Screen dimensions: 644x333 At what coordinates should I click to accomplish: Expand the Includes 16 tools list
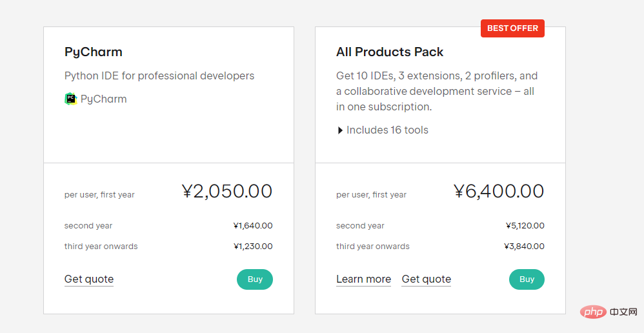pyautogui.click(x=383, y=130)
